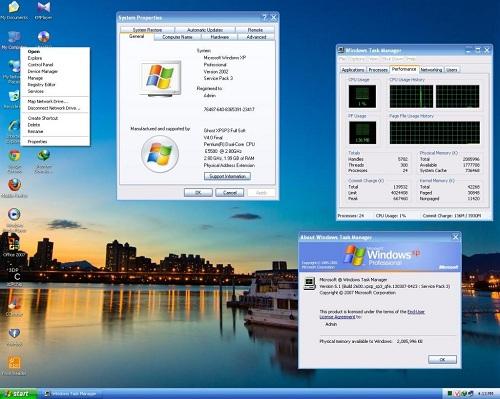Choose Registry Editor from the context menu
The width and height of the screenshot is (500, 399).
click(41, 85)
